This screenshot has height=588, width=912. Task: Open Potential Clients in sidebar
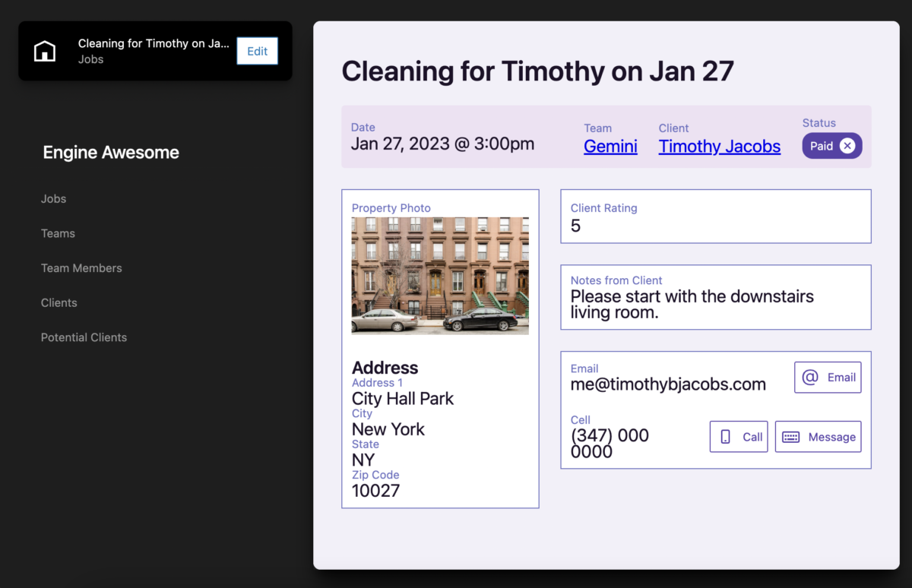tap(84, 337)
